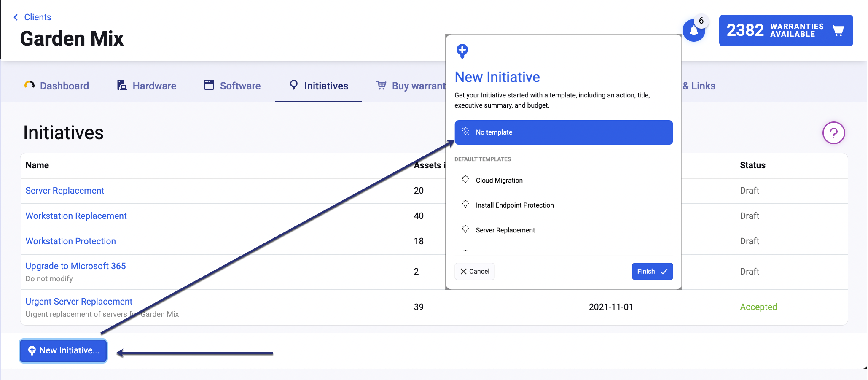Open the shopping cart icon
Screen dimensions: 868x380
click(x=838, y=30)
